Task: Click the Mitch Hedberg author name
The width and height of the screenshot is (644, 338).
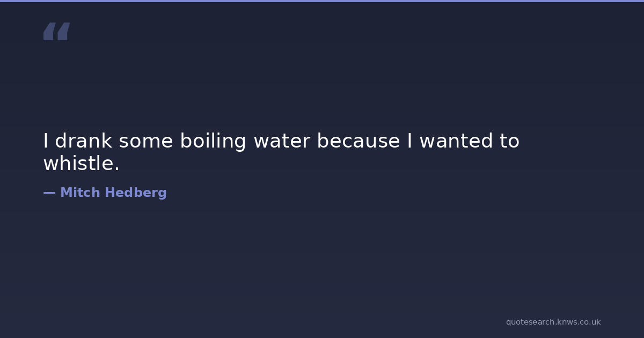Action: [113, 193]
